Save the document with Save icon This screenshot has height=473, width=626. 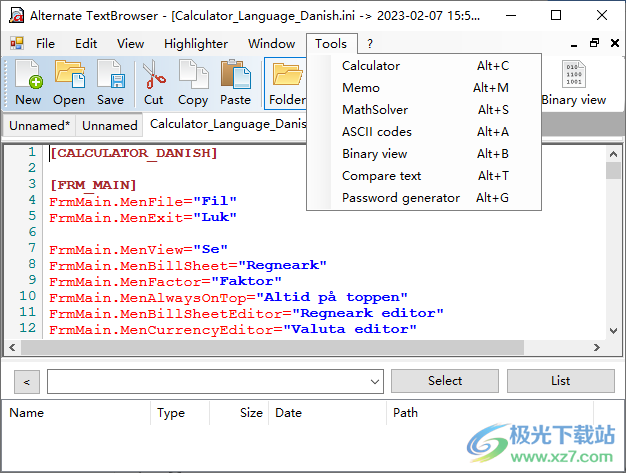click(x=111, y=83)
